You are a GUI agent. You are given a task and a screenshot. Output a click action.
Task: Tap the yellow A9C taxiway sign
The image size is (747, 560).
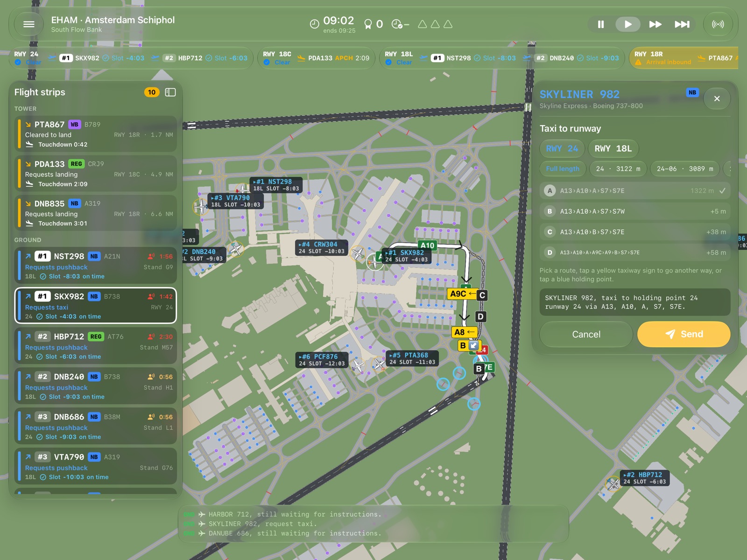click(x=462, y=294)
